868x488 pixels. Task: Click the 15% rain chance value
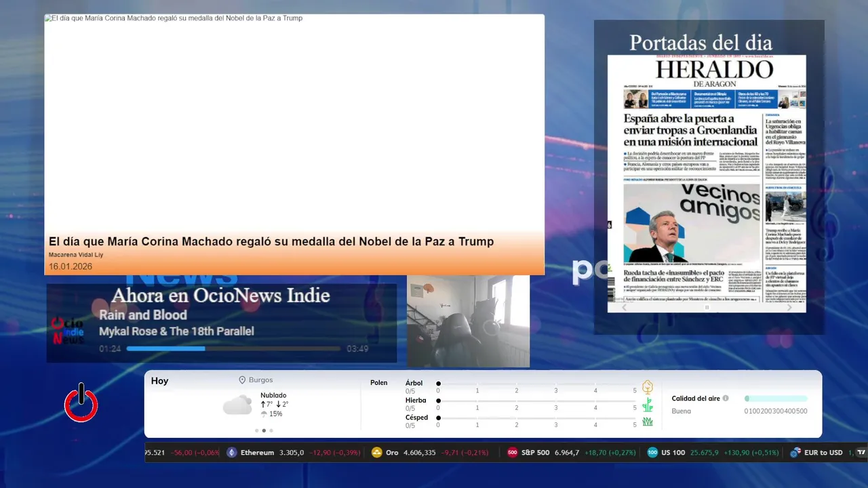click(275, 414)
